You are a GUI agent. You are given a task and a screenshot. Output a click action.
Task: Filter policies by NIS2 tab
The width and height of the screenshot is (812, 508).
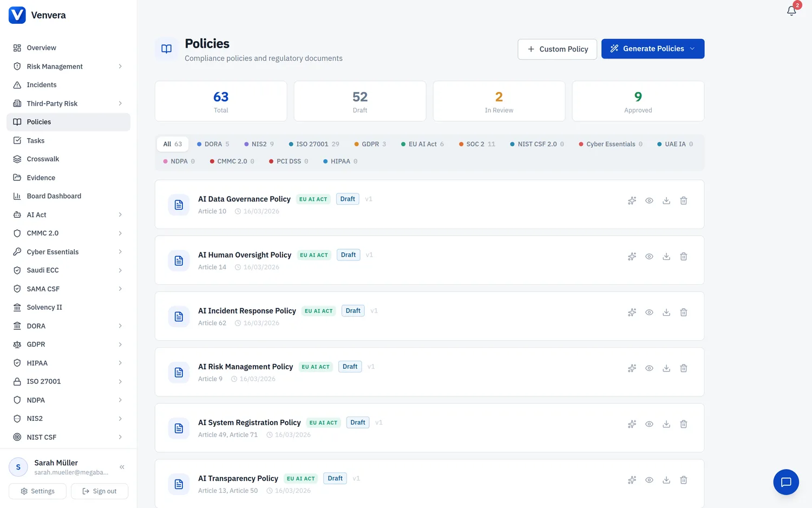259,144
